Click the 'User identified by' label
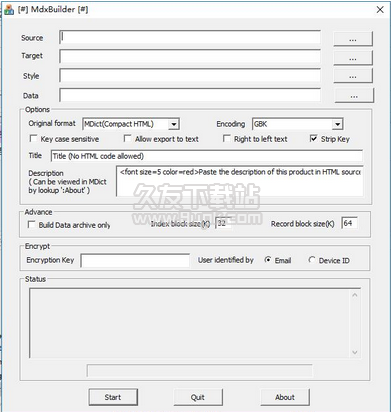This screenshot has width=391, height=412. coord(226,260)
